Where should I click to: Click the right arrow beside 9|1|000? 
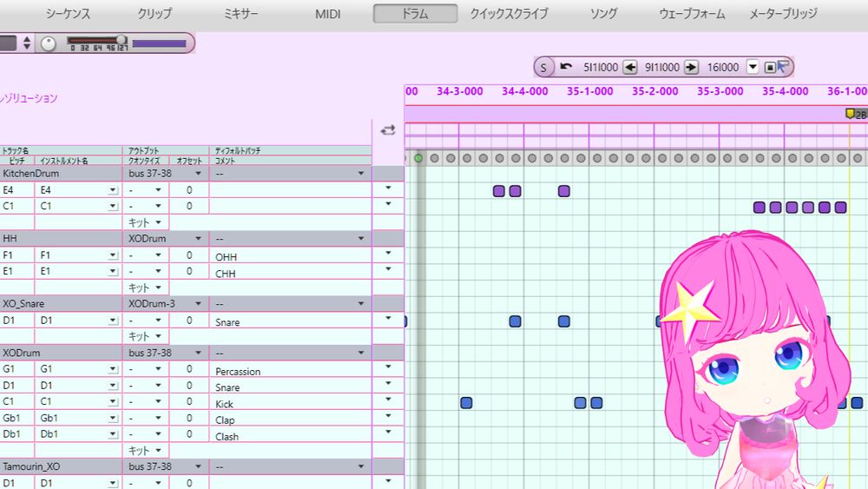coord(691,68)
